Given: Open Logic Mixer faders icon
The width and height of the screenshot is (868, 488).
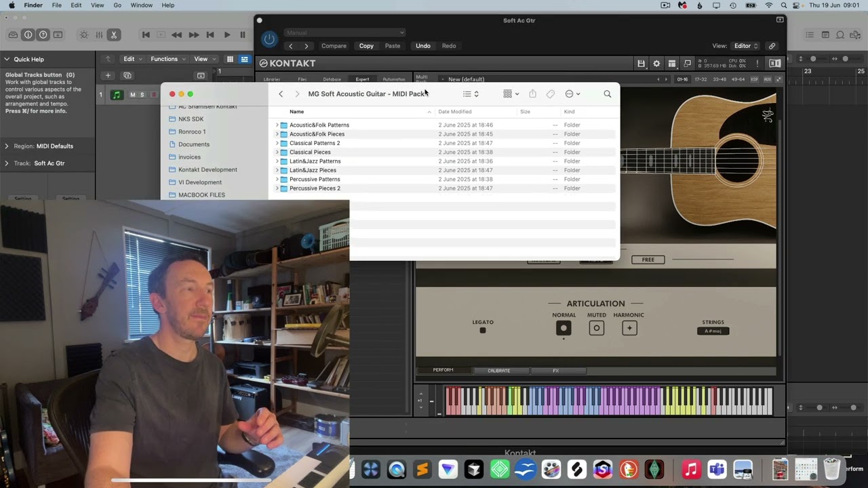Looking at the screenshot, I should click(x=99, y=35).
